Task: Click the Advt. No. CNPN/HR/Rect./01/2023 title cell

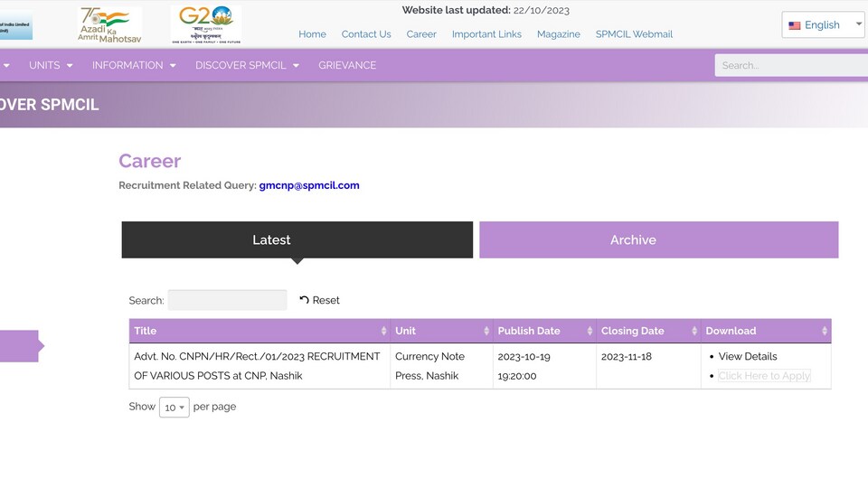Action: click(x=259, y=366)
